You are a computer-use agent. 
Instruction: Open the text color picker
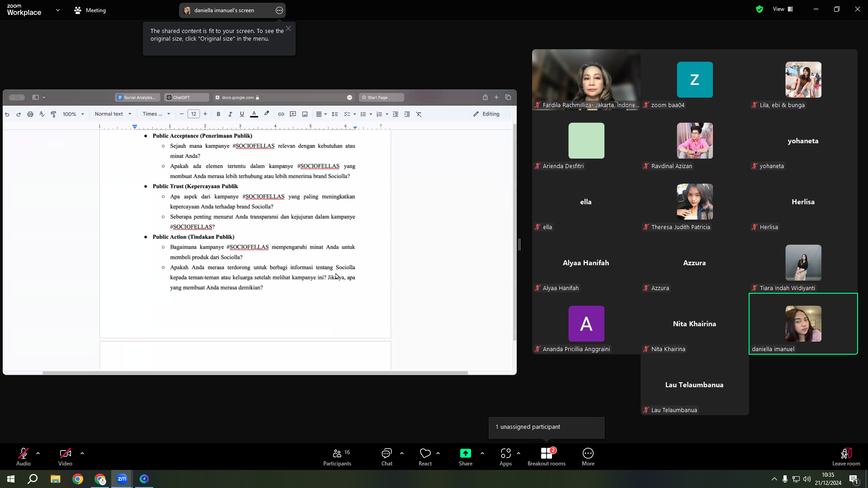pos(254,114)
